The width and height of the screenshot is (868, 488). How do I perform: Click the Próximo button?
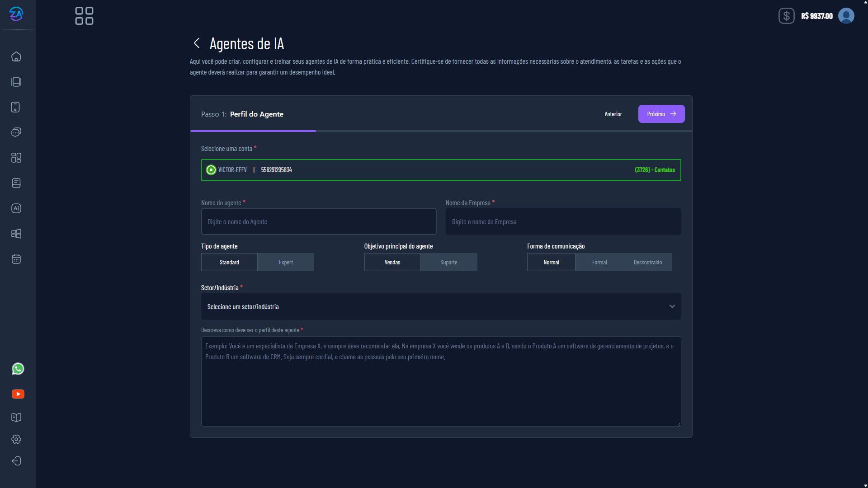coord(661,114)
